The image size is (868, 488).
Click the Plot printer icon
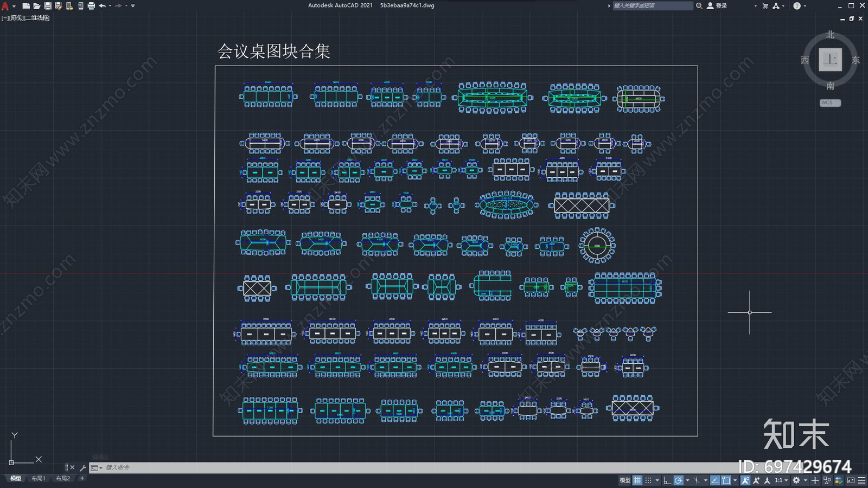(x=91, y=5)
